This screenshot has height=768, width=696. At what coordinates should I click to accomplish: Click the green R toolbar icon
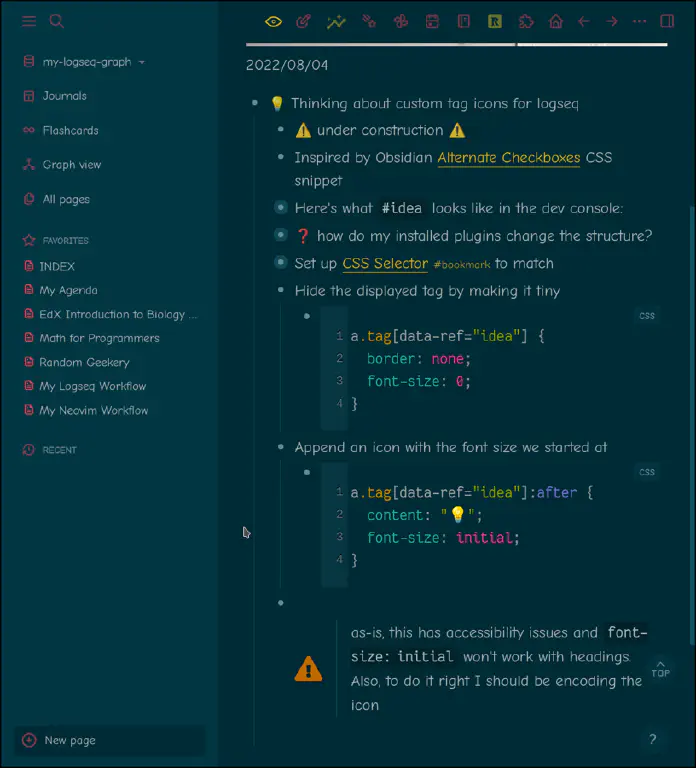tap(494, 21)
